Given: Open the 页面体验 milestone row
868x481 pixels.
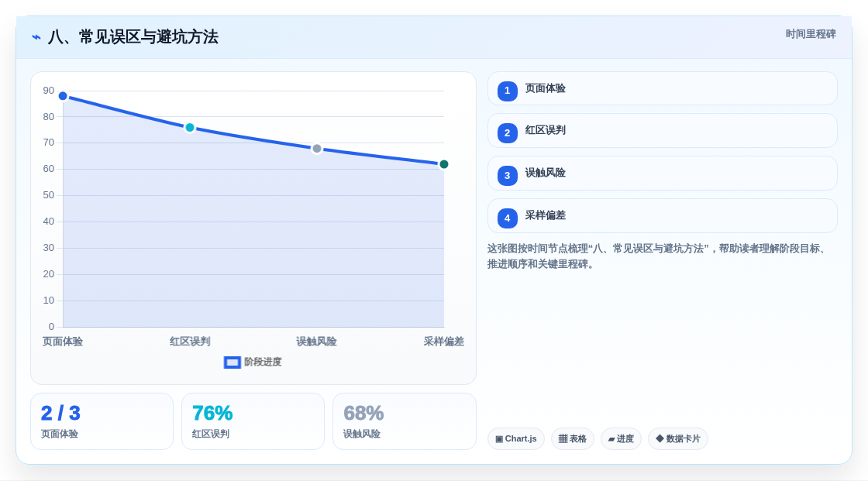Looking at the screenshot, I should coord(662,88).
